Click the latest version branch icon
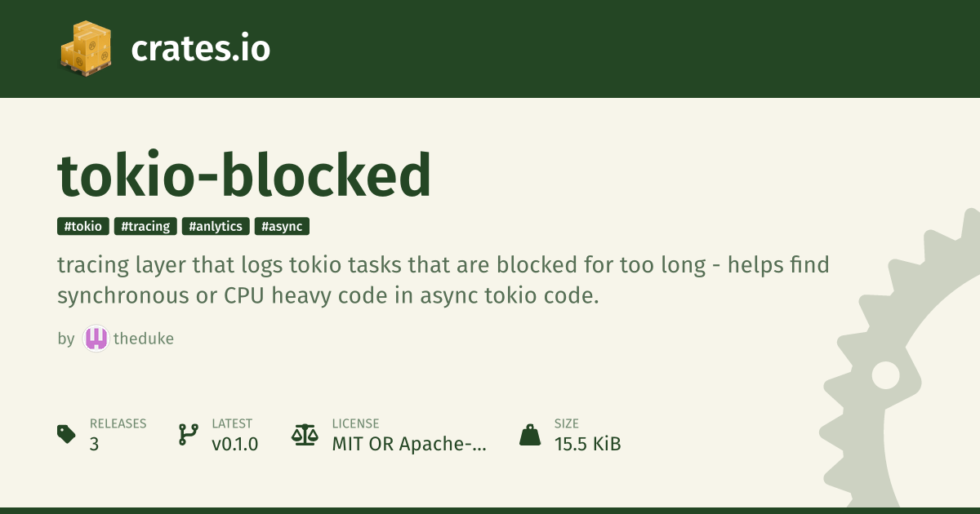Image resolution: width=980 pixels, height=514 pixels. click(189, 434)
